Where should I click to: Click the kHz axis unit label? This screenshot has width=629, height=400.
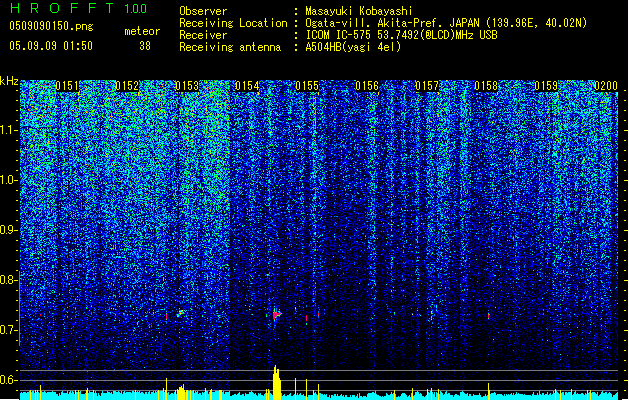click(9, 81)
